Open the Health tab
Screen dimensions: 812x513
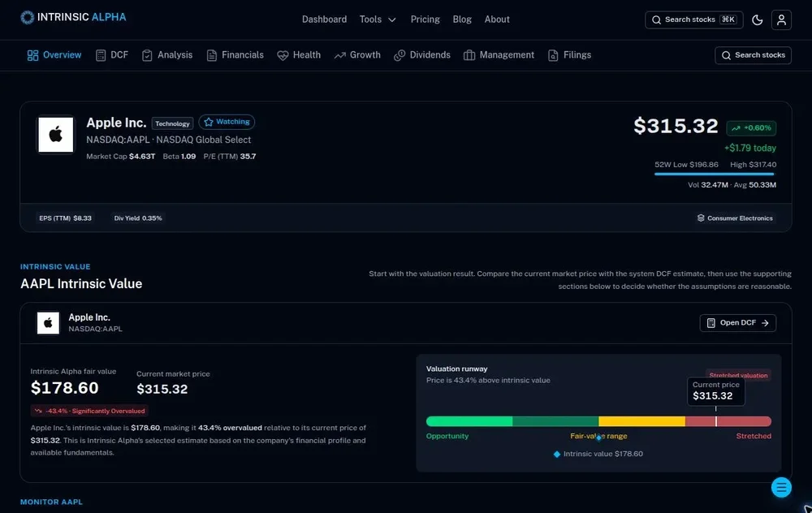(299, 55)
